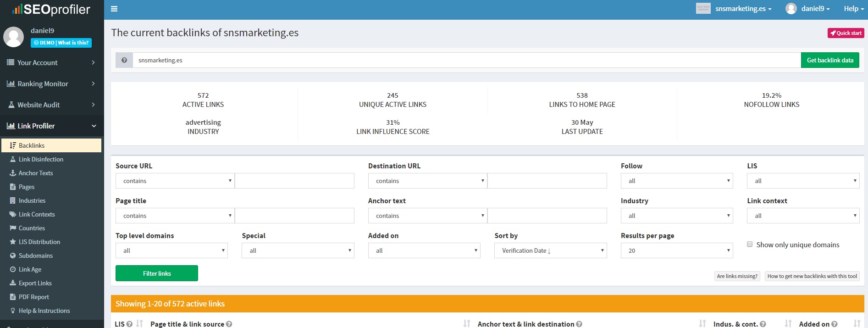Click the Destination URL text input
The height and width of the screenshot is (328, 868).
[x=547, y=181]
